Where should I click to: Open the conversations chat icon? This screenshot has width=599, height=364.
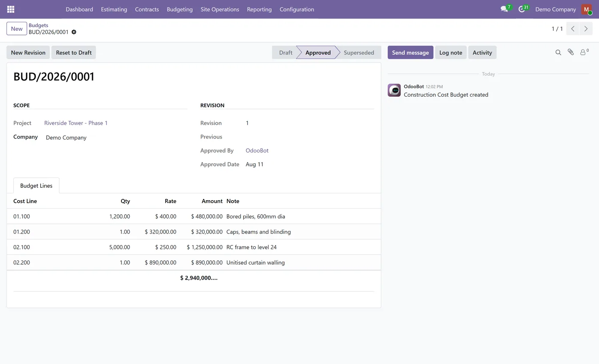pos(504,9)
